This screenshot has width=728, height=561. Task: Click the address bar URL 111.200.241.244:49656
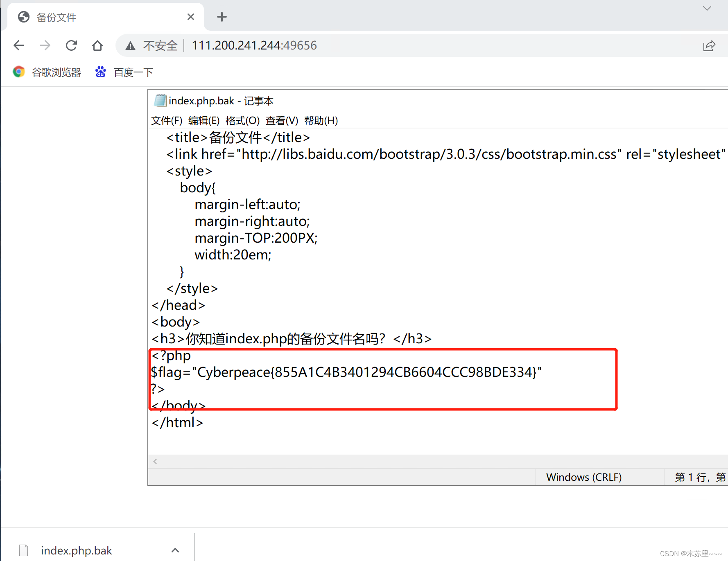click(254, 45)
